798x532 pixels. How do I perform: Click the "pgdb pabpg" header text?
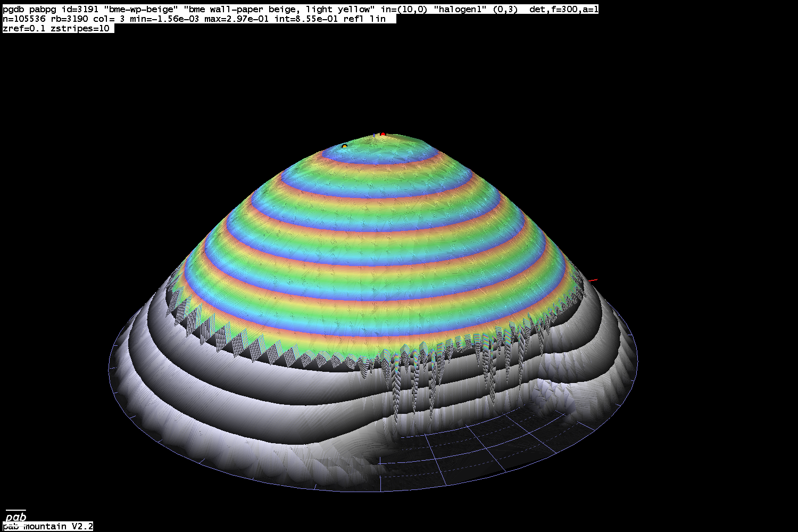(x=29, y=9)
